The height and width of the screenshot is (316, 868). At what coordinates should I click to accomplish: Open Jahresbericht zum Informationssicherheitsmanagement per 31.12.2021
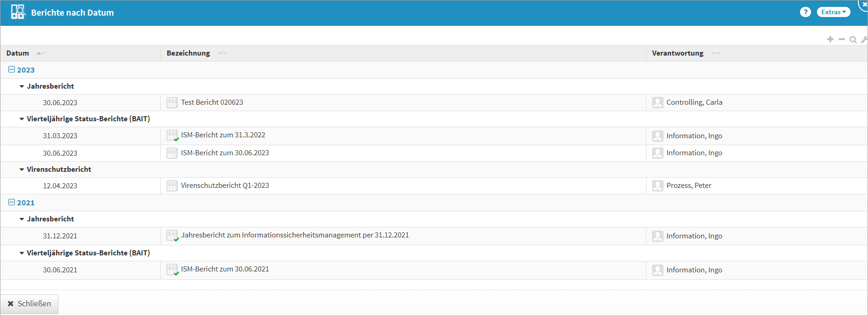(295, 235)
